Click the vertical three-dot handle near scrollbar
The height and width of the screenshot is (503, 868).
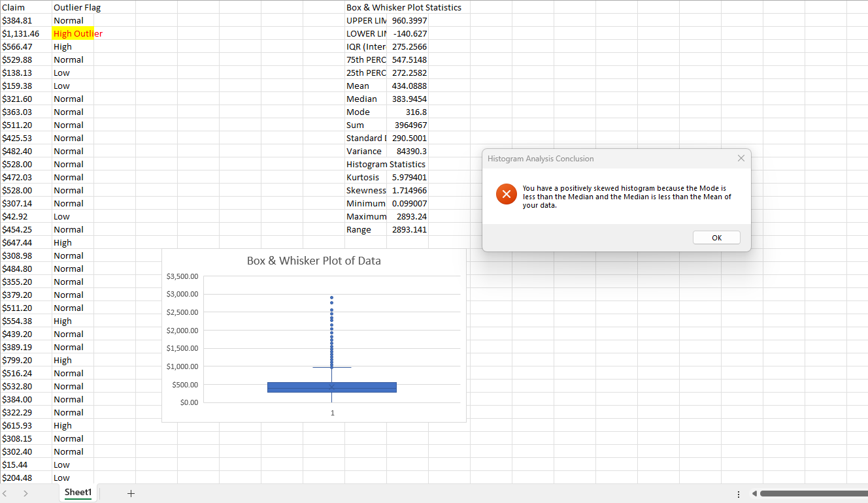(739, 494)
